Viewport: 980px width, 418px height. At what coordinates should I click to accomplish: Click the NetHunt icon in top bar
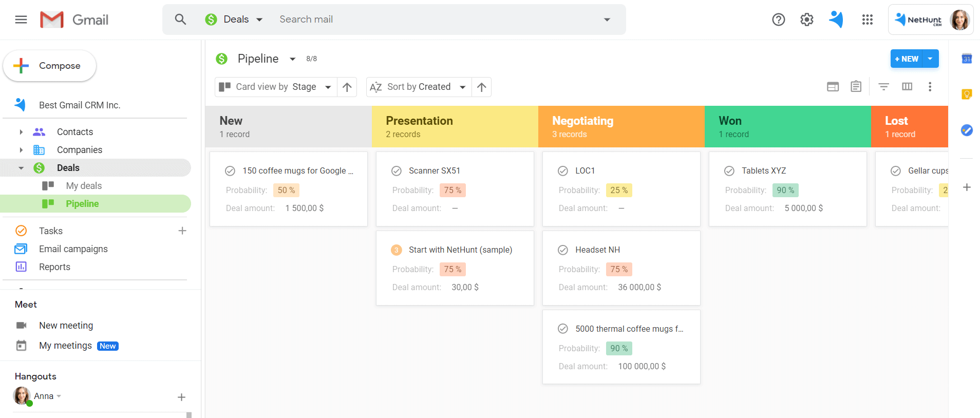pos(836,20)
